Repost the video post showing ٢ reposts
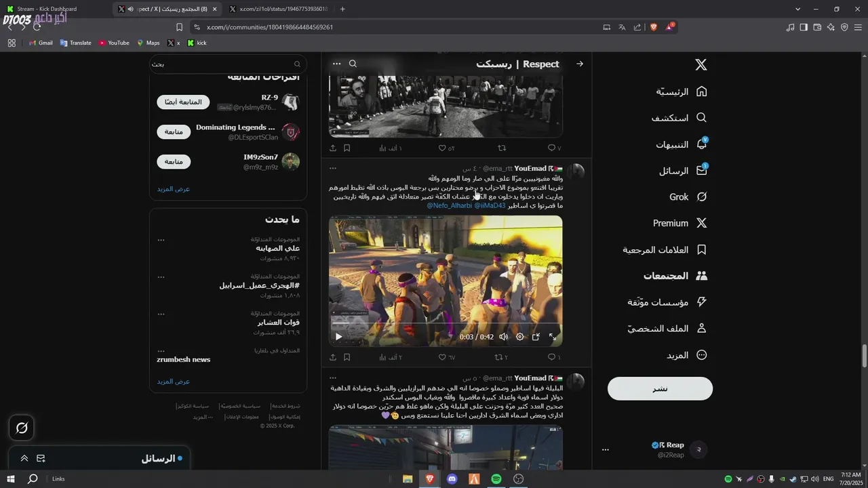The height and width of the screenshot is (488, 868). (x=500, y=357)
